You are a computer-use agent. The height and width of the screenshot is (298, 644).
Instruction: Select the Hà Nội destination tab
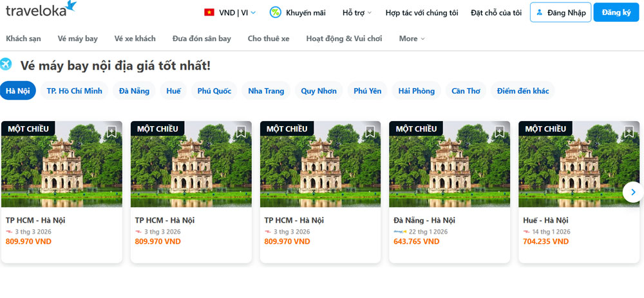17,91
